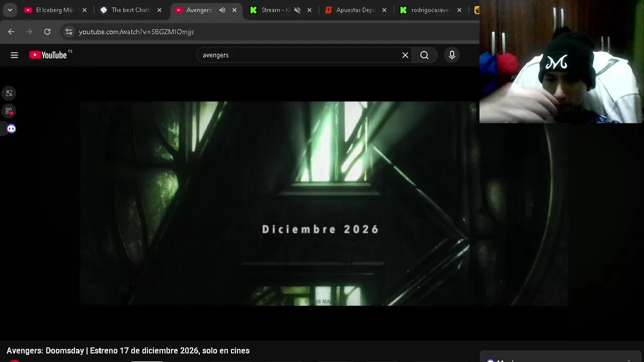Viewport: 644px width, 362px height.
Task: Go to YouTube home via logo
Action: click(48, 55)
